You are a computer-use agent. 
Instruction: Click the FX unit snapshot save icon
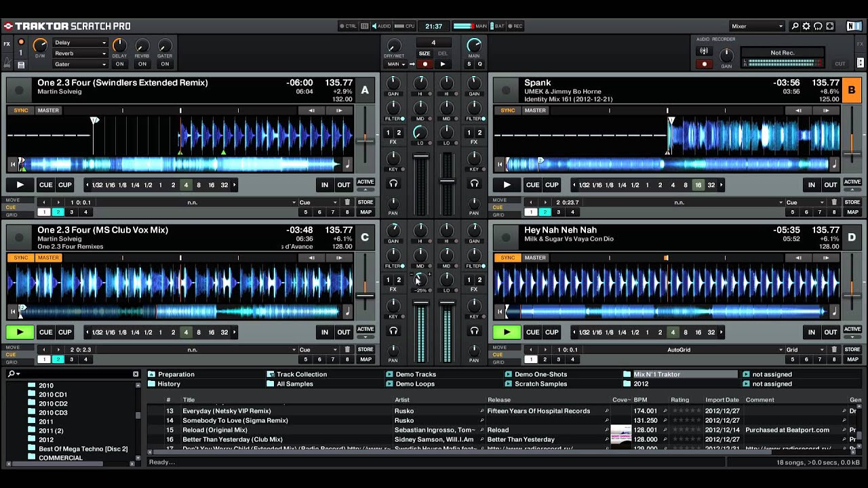(x=21, y=64)
